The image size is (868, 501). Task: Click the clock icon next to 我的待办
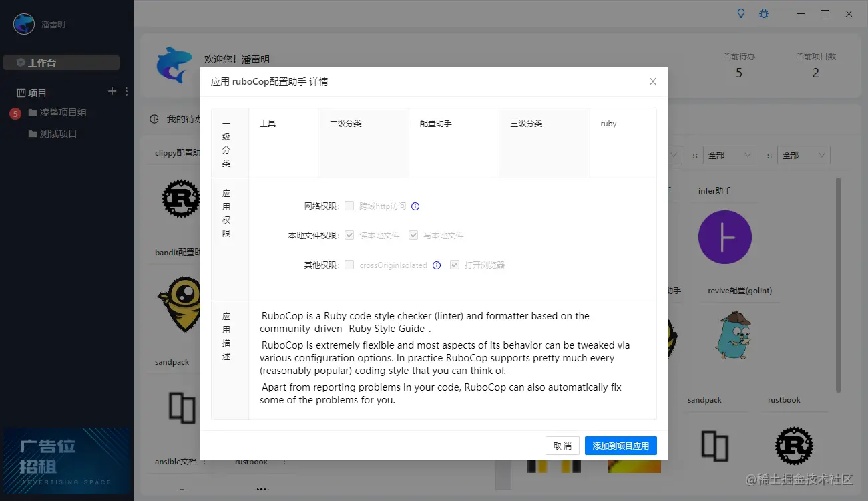(154, 119)
